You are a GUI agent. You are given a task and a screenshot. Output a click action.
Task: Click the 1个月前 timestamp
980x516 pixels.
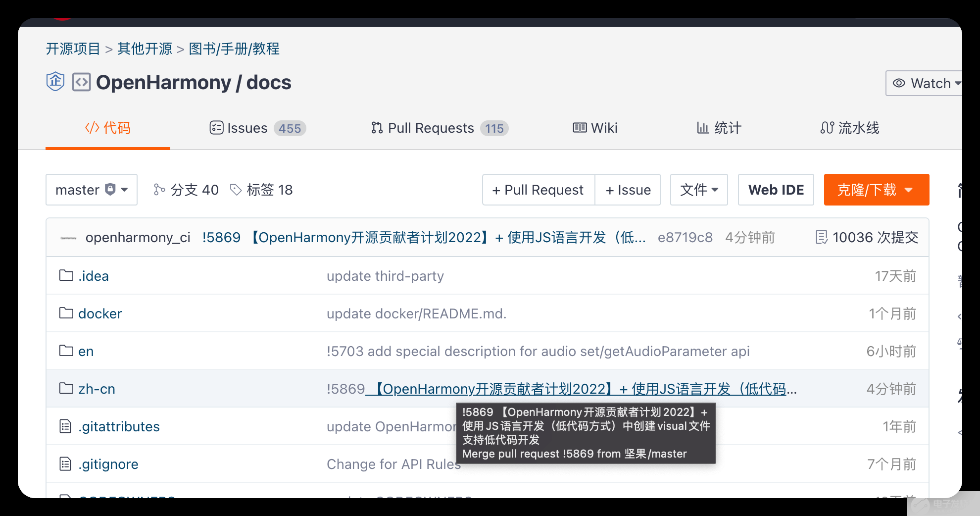click(x=893, y=313)
